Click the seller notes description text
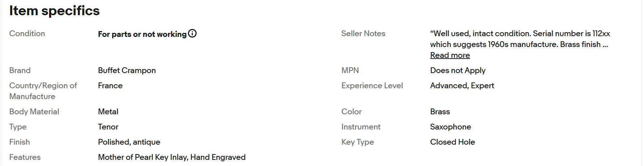The image size is (644, 166). [520, 39]
